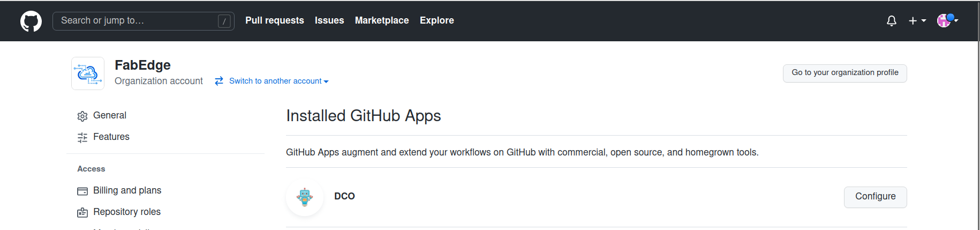Open the FabEdge organization name link
The image size is (980, 230).
click(x=142, y=65)
